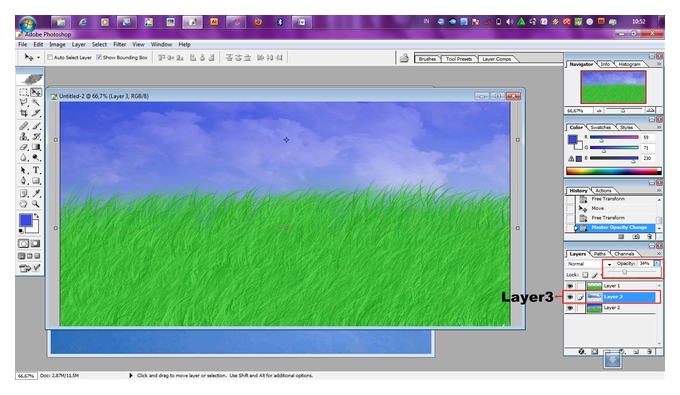Image resolution: width=680 pixels, height=395 pixels.
Task: Select the Move tool in the toolbox
Action: tap(36, 92)
